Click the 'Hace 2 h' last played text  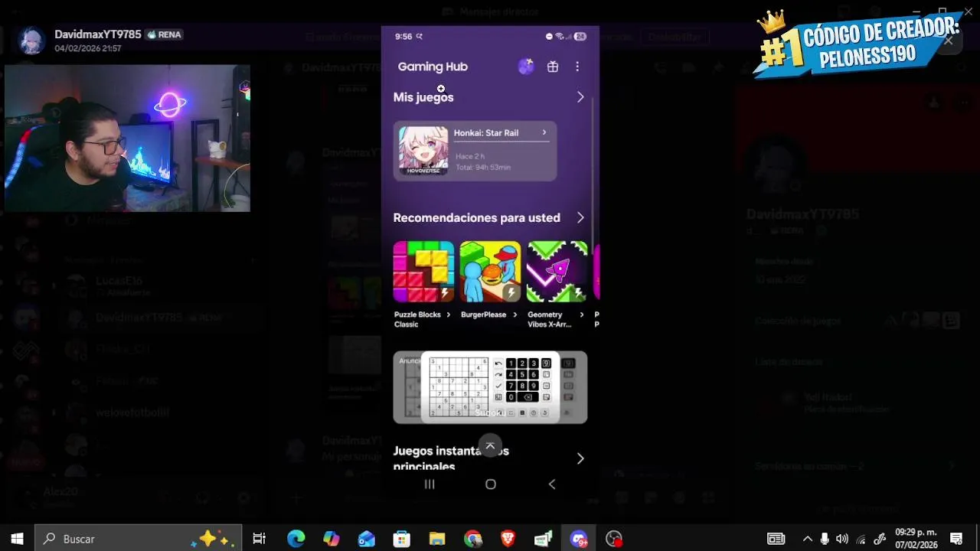coord(470,156)
